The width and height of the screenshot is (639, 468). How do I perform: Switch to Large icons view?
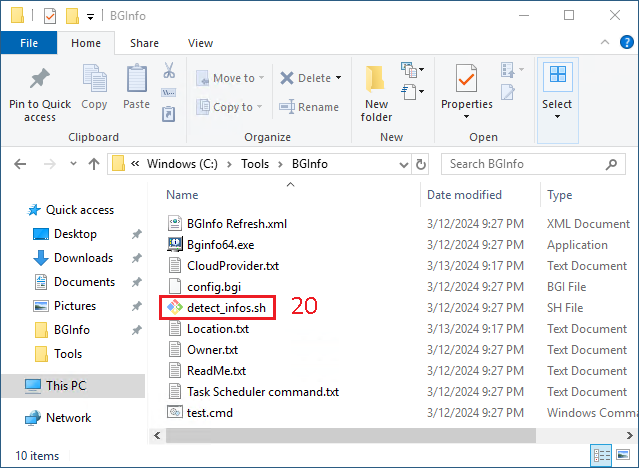point(623,455)
